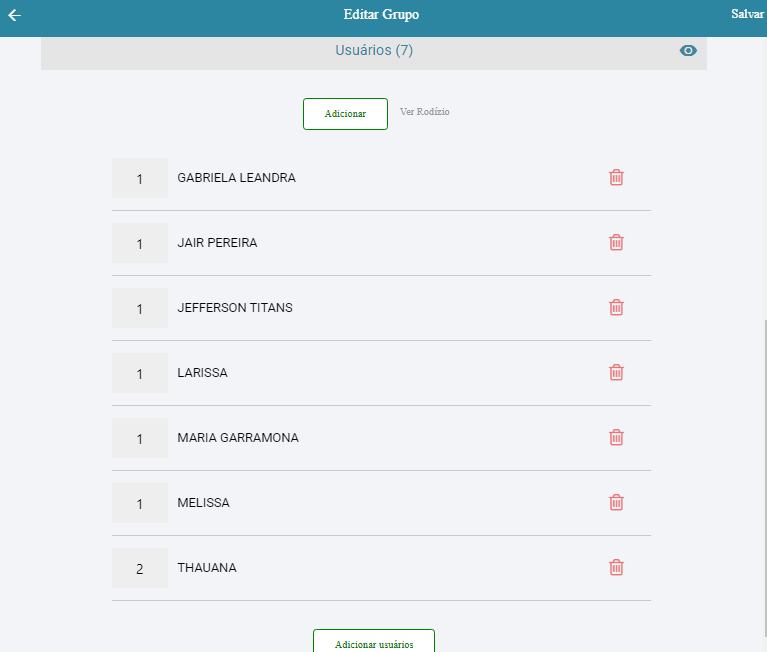Click the trash icon for MELISSA
The height and width of the screenshot is (652, 767).
[616, 502]
